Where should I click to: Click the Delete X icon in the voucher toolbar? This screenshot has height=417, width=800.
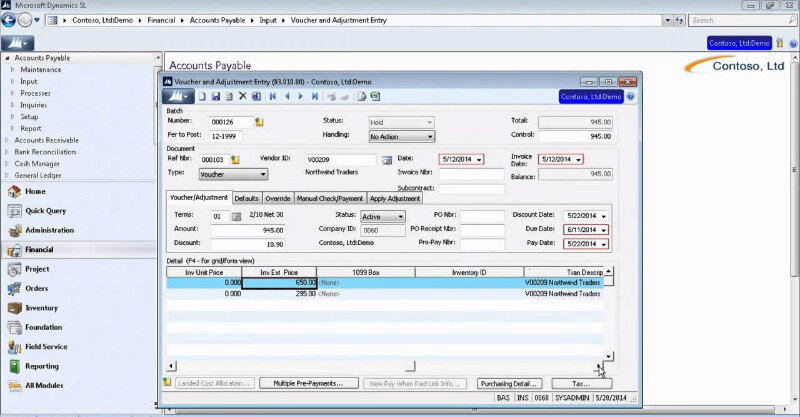[x=242, y=97]
